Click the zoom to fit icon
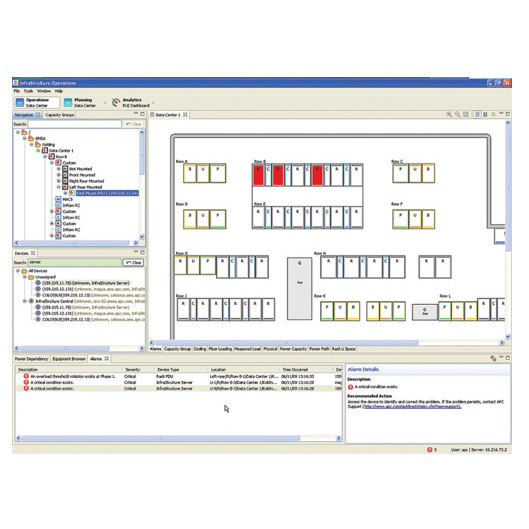This screenshot has width=529, height=529. (x=466, y=115)
